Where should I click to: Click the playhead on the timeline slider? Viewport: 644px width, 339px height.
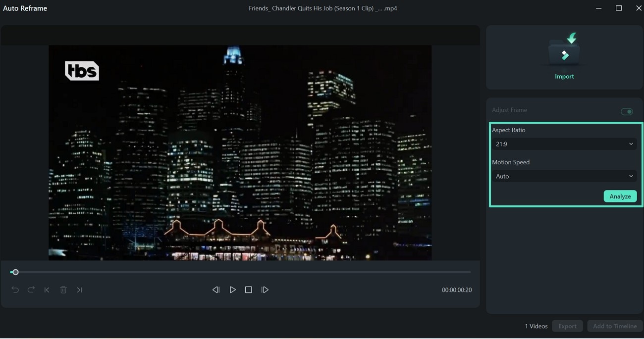pos(15,272)
